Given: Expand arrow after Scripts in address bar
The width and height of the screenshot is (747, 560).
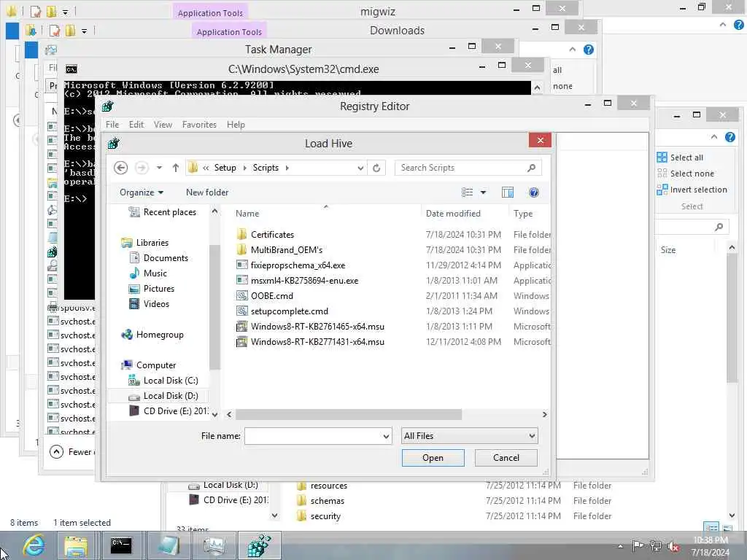Looking at the screenshot, I should click(287, 168).
